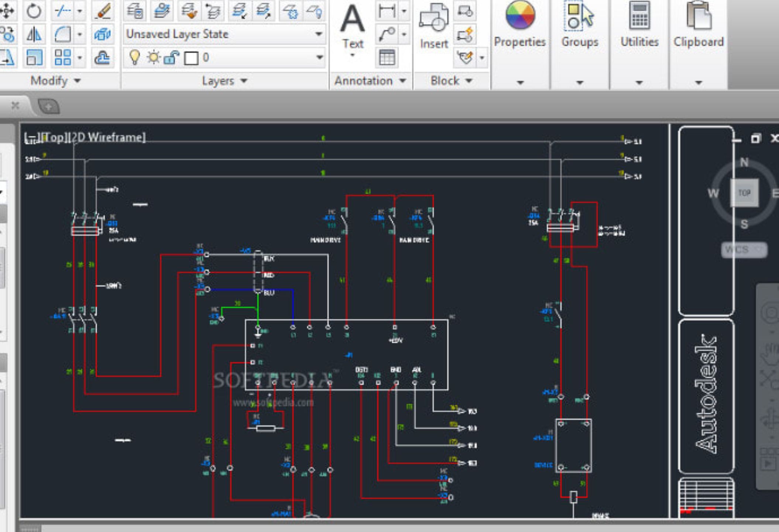The width and height of the screenshot is (779, 532).
Task: Open Layer Properties manager icon
Action: coord(134,11)
